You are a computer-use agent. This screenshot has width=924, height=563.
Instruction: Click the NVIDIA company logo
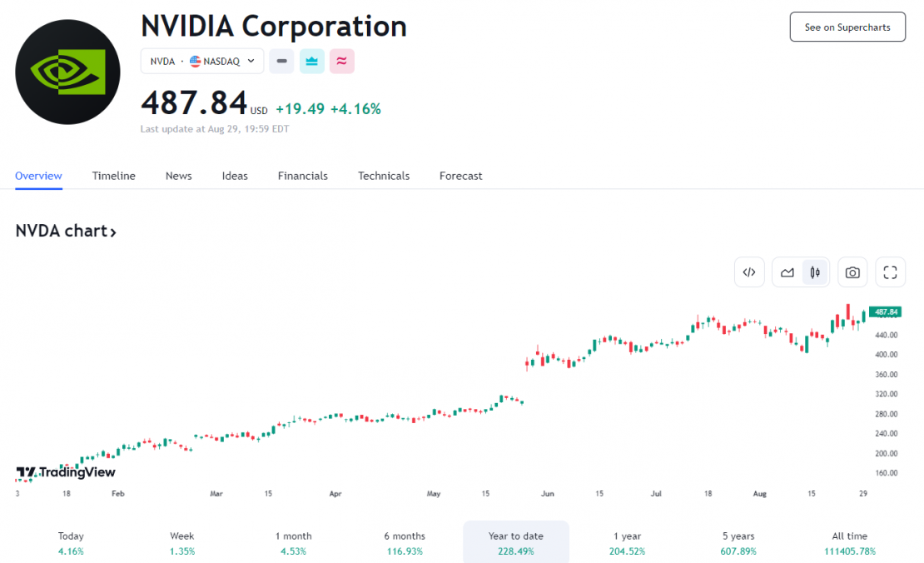point(67,71)
